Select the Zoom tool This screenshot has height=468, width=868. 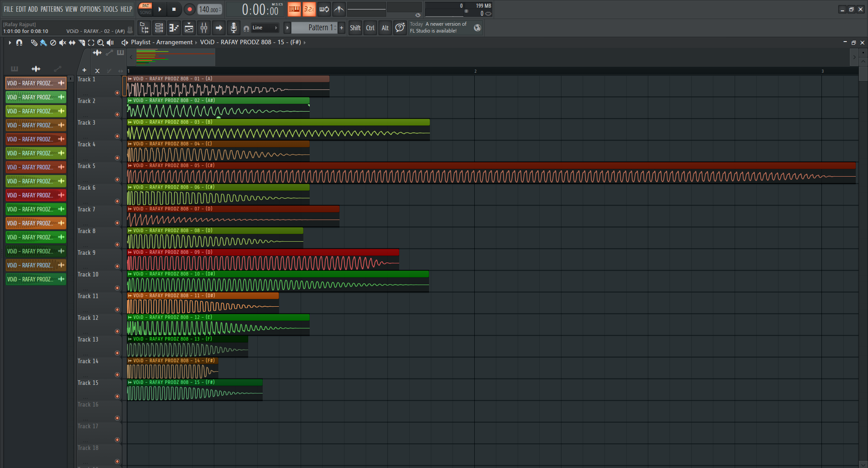click(100, 42)
